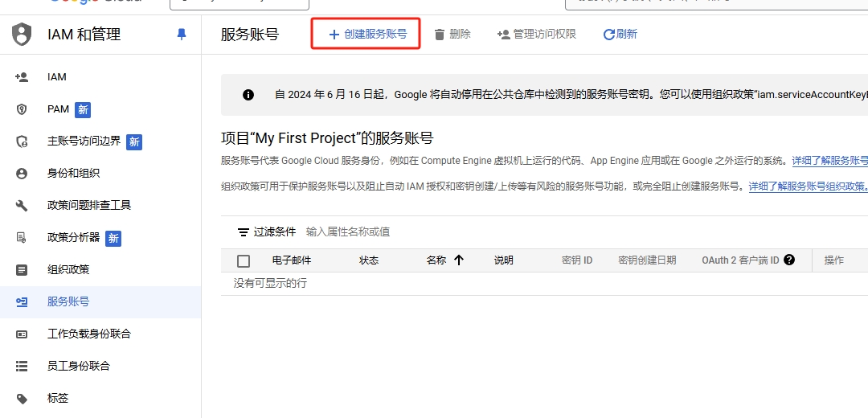Click the 刷新 circular arrow icon
This screenshot has height=418, width=868.
click(x=609, y=35)
